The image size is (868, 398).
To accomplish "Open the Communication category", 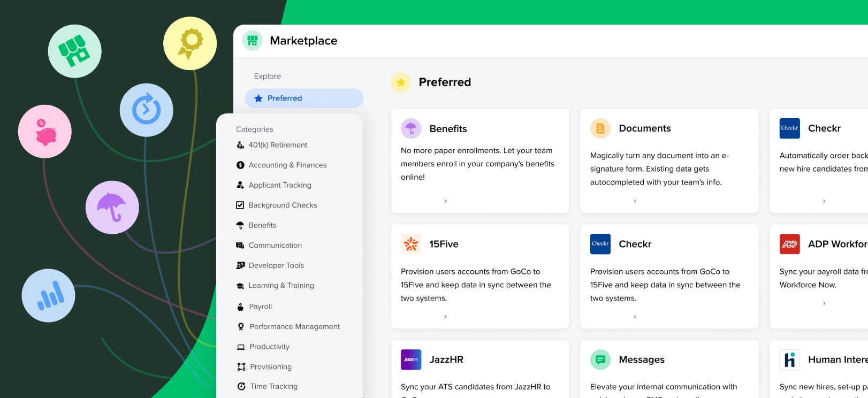I will [275, 246].
